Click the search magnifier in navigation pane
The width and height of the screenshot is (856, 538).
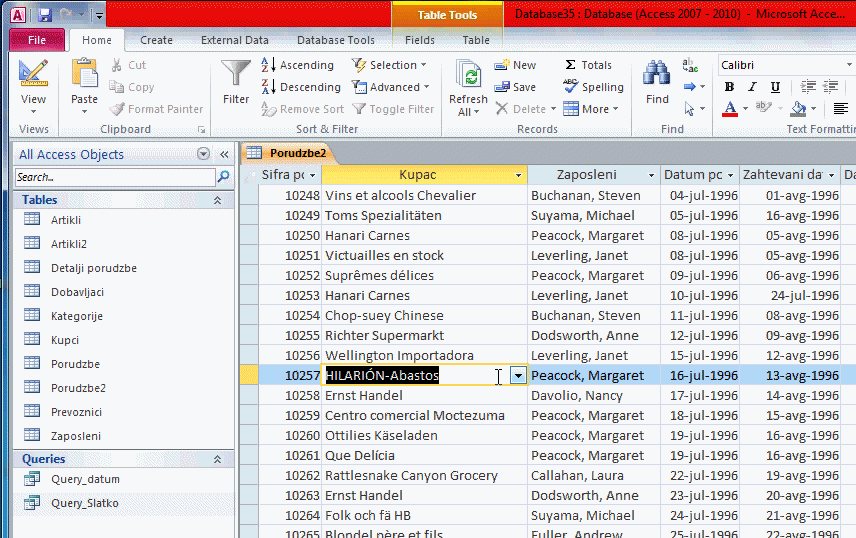click(224, 177)
